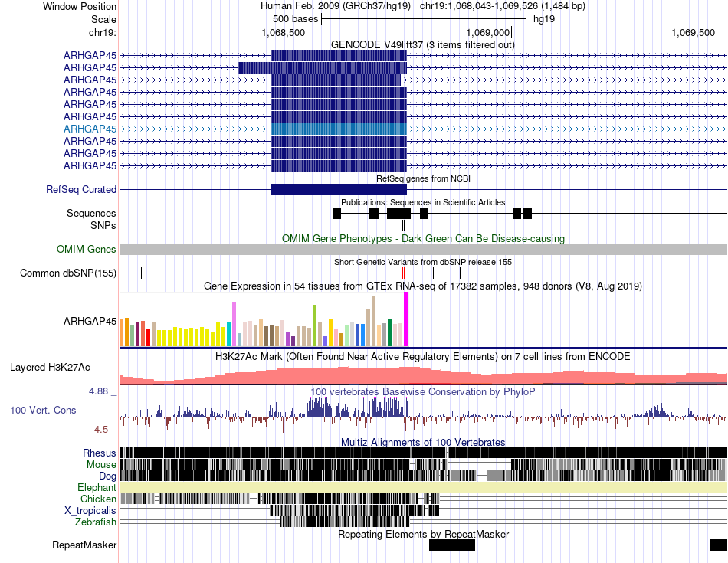Image resolution: width=728 pixels, height=563 pixels.
Task: Click the yellow-green GTEx expression bar
Action: 314,326
